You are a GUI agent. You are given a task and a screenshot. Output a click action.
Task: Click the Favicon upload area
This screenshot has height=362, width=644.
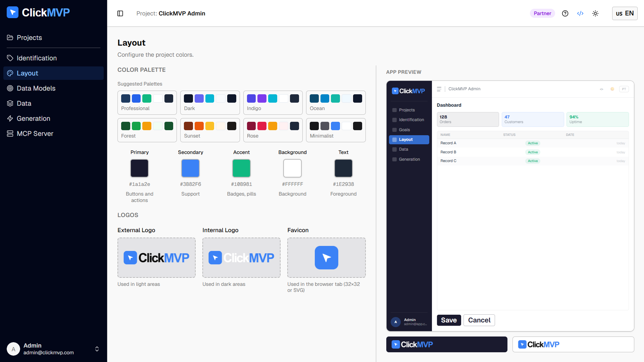click(x=327, y=258)
